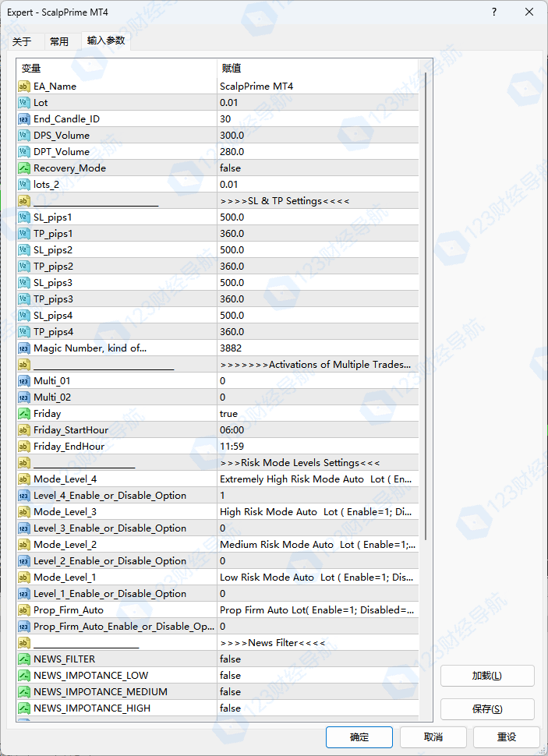Toggle the Friday true value
The image size is (548, 756).
pos(317,414)
